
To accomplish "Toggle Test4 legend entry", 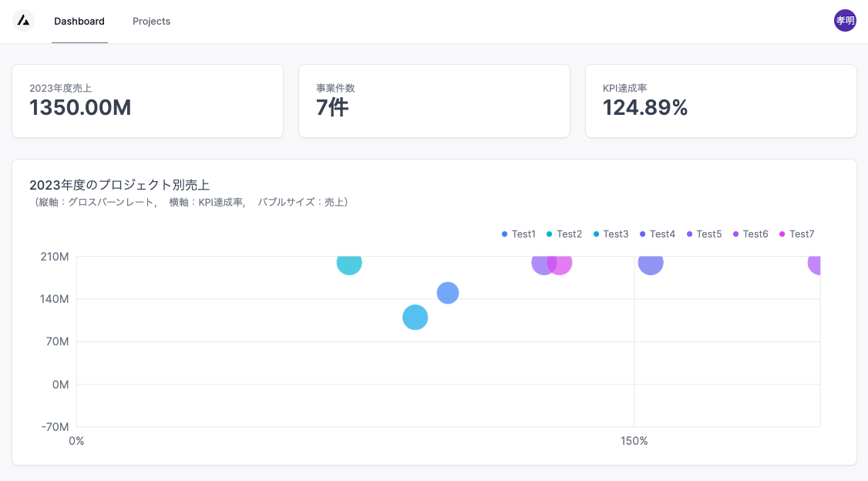I will [657, 234].
